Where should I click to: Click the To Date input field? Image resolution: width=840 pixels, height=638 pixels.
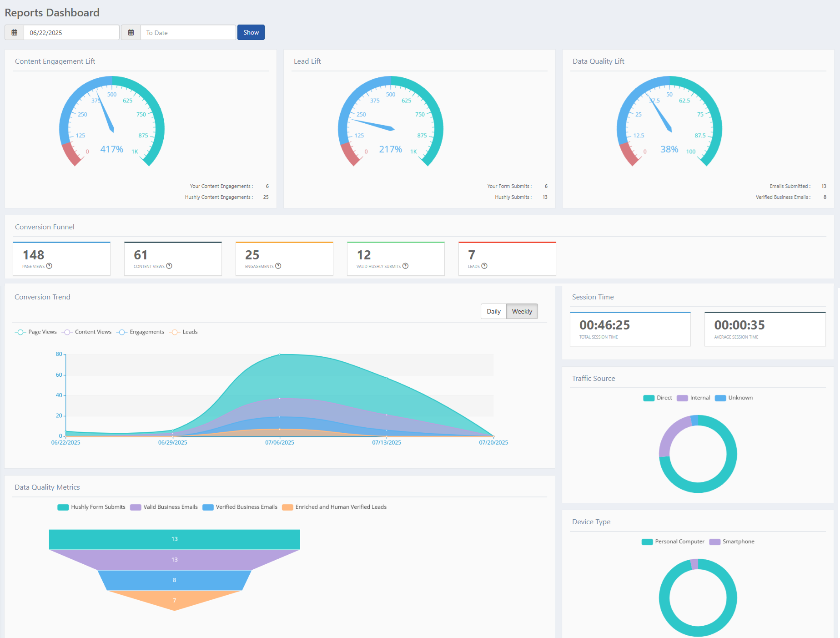click(188, 32)
